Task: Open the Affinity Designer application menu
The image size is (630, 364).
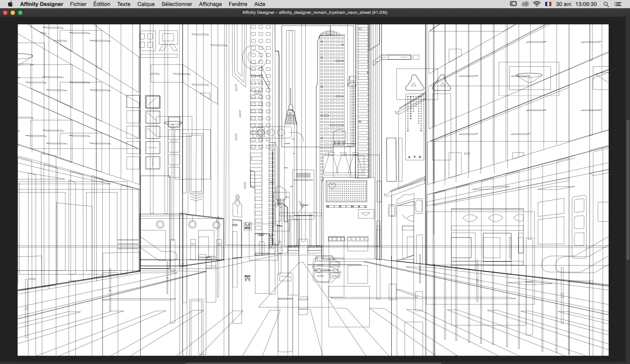Action: click(x=42, y=4)
